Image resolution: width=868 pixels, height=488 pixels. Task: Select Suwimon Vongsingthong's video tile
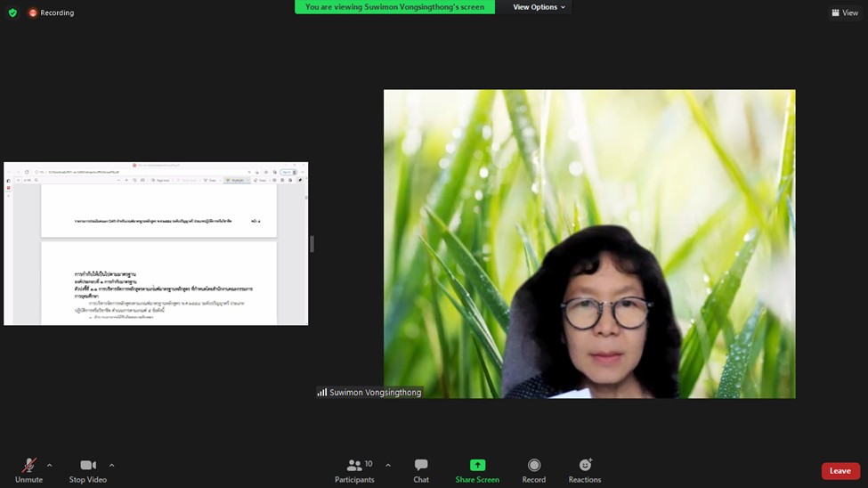(x=589, y=243)
